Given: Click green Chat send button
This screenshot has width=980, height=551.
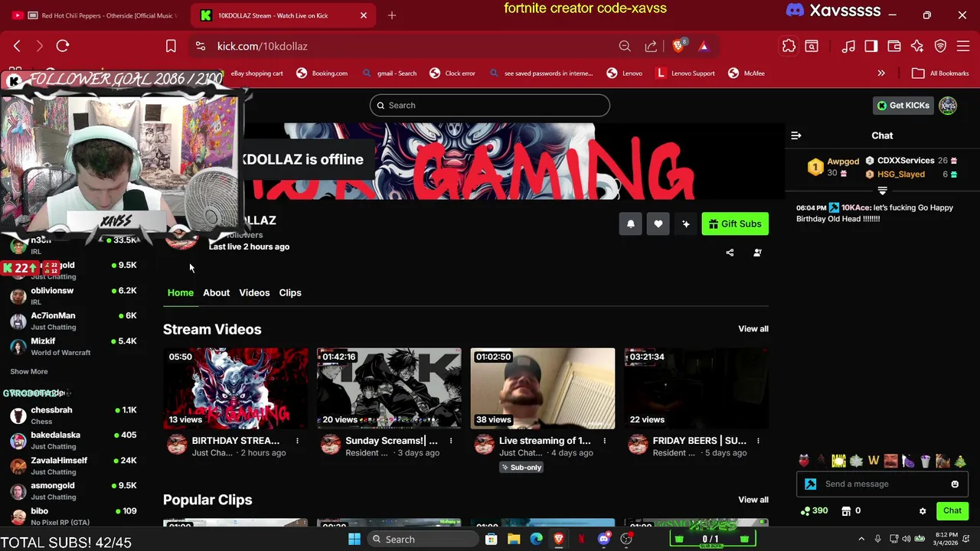Looking at the screenshot, I should (952, 510).
